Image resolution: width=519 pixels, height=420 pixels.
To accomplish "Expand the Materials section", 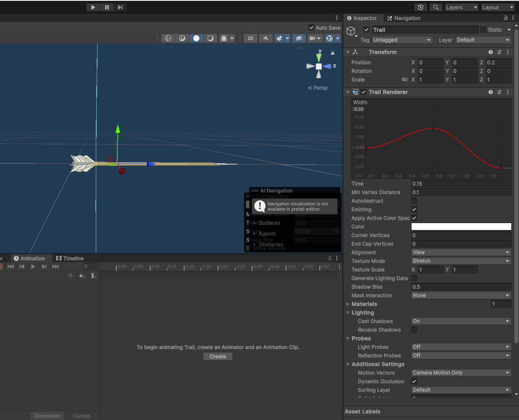I will click(x=348, y=304).
